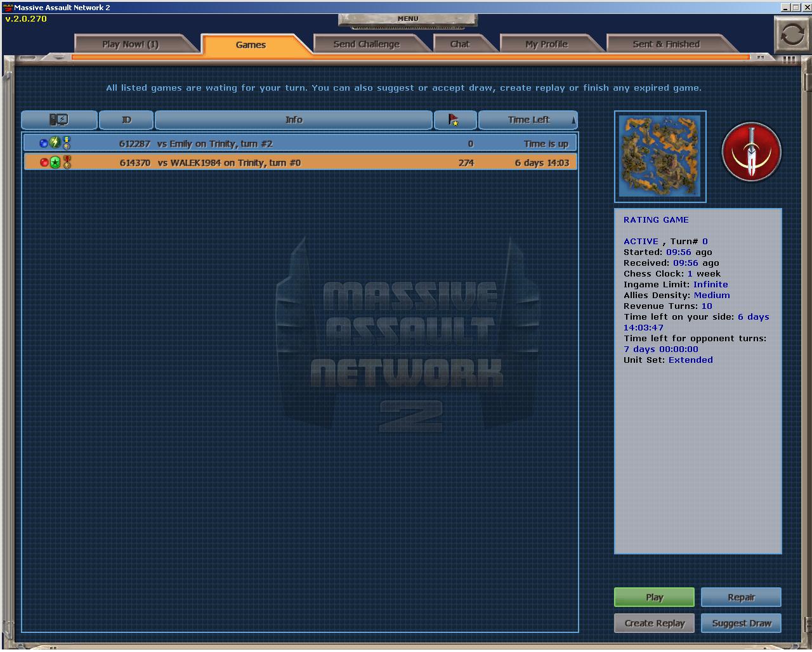Screen dimensions: 812x652
Task: Maximize the Massive Assault Network window
Action: [x=796, y=8]
